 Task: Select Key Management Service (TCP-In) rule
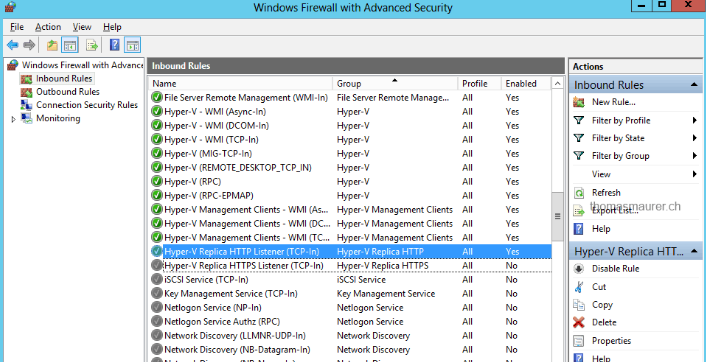pos(349,294)
